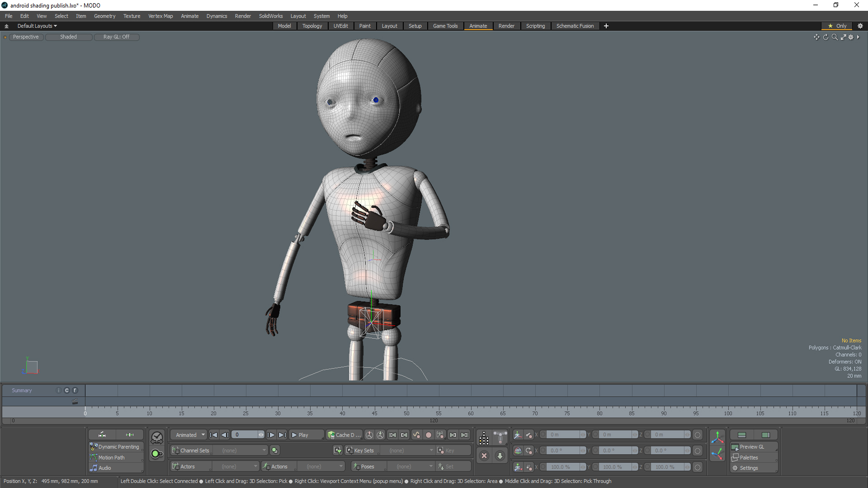Switch to the UVEdit layout tab
Image resolution: width=868 pixels, height=488 pixels.
click(340, 26)
